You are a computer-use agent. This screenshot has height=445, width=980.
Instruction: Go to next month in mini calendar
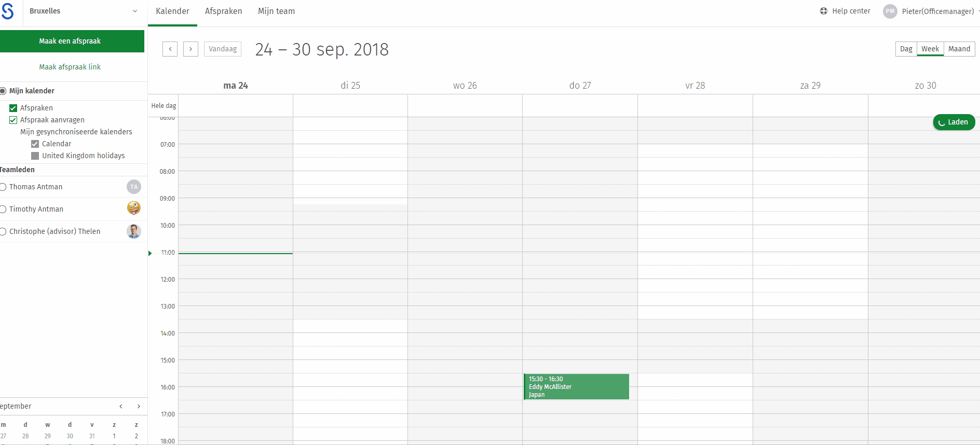[x=139, y=406]
